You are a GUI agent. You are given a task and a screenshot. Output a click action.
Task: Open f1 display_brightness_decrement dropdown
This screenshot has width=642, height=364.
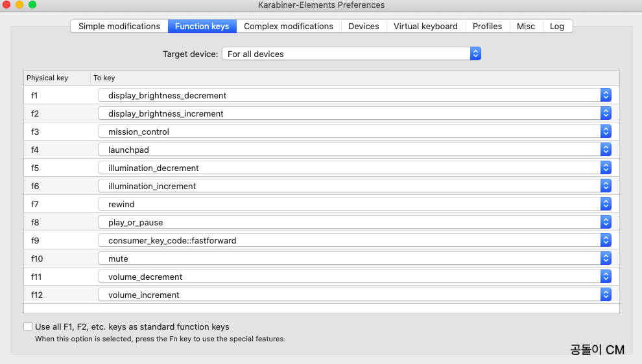(355, 95)
